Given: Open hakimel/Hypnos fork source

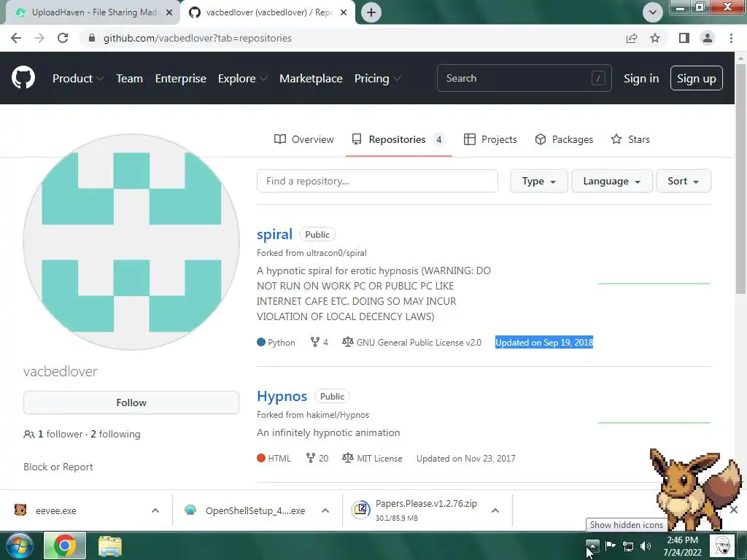Looking at the screenshot, I should (x=337, y=415).
